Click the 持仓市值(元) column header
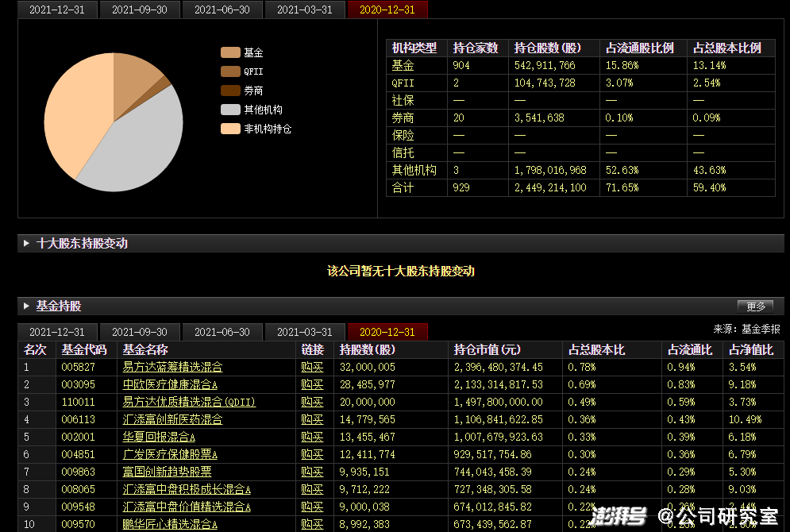This screenshot has height=532, width=790. (x=487, y=349)
